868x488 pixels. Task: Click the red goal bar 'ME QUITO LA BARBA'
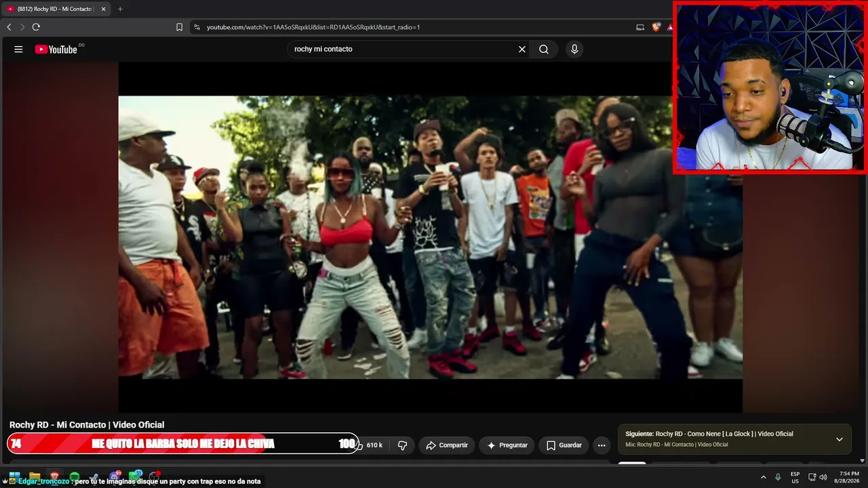(x=183, y=444)
